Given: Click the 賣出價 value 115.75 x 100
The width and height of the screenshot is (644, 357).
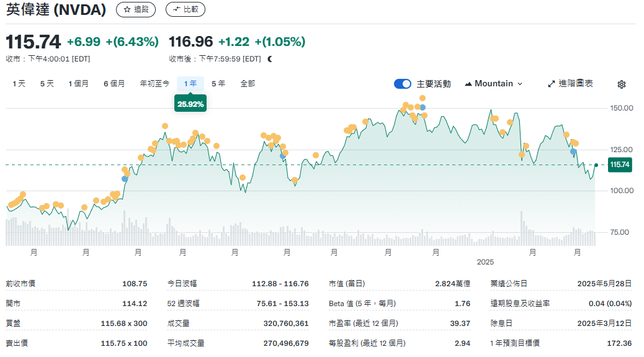Looking at the screenshot, I should coord(124,343).
